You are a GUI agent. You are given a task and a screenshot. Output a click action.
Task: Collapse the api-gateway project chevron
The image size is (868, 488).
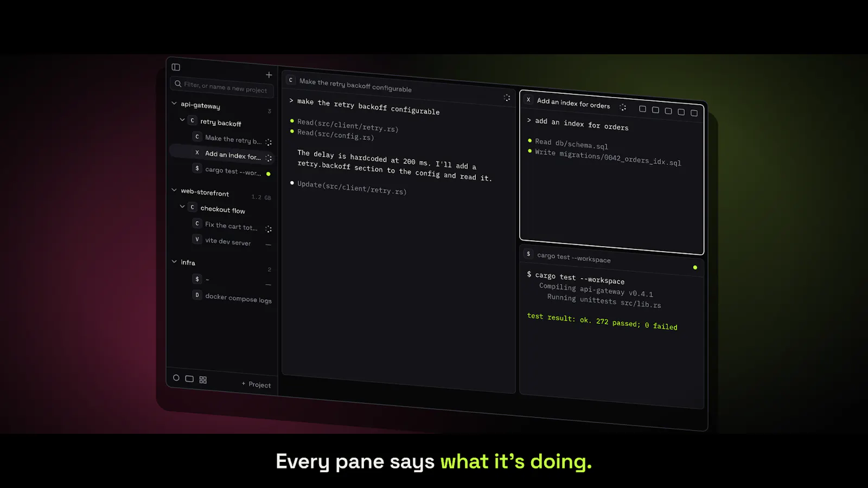(x=174, y=103)
